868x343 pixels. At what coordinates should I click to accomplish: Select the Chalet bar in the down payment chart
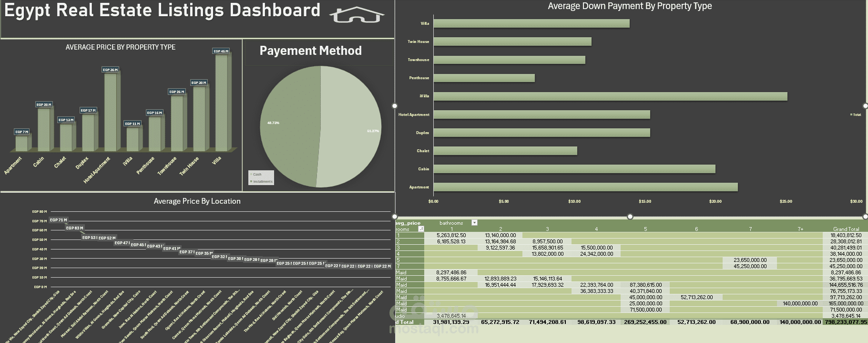(x=505, y=151)
